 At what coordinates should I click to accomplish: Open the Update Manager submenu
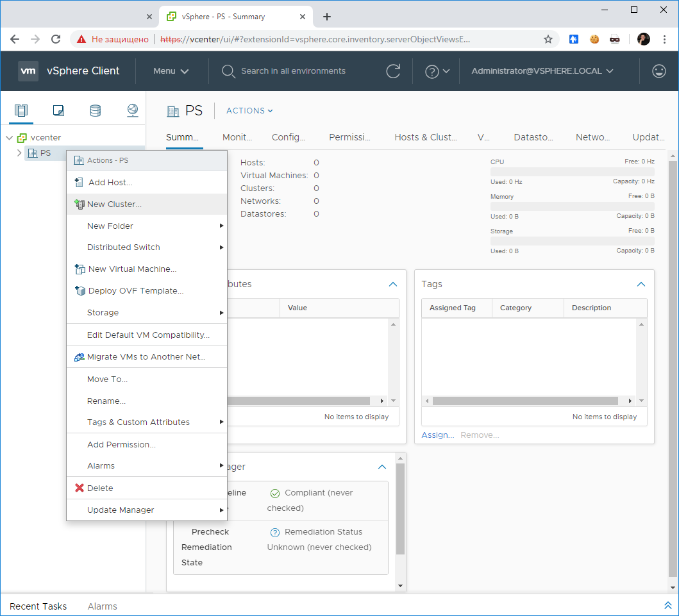(x=147, y=510)
